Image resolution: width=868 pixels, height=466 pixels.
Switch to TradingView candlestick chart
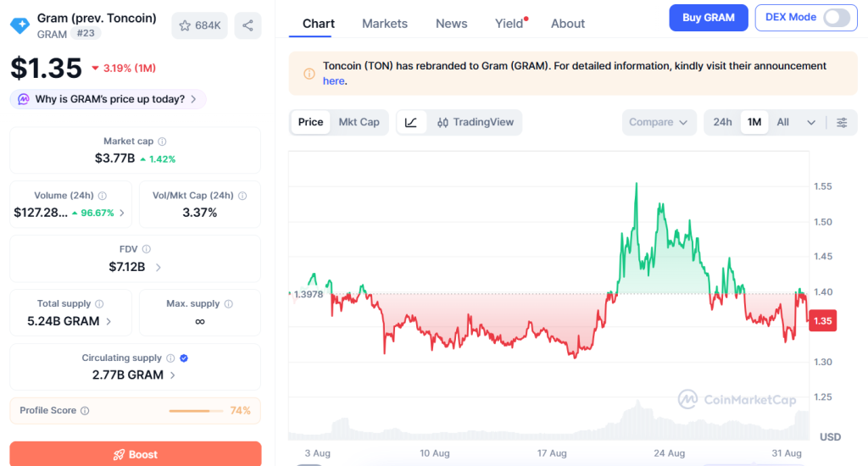(x=475, y=122)
